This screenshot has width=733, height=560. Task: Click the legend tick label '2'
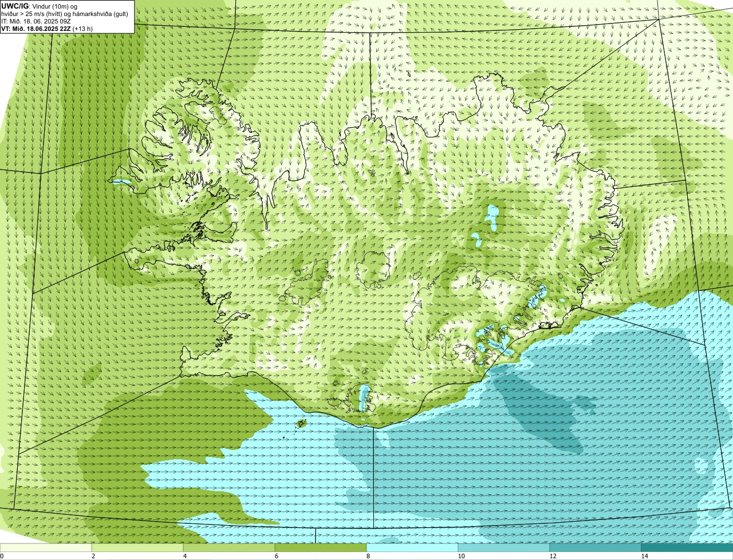tap(93, 556)
